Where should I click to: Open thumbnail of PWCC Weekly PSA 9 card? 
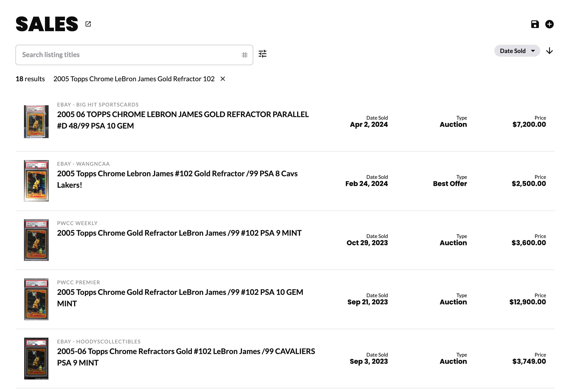tap(36, 240)
